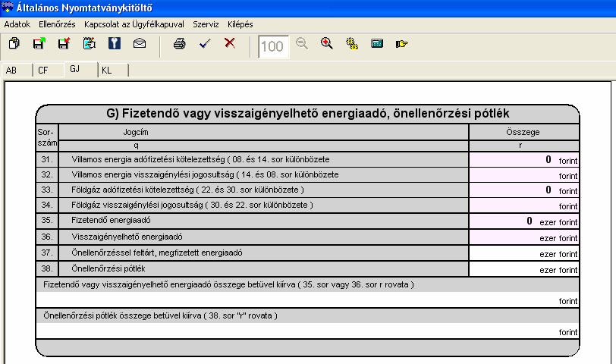Click the 'Összege' column header
The height and width of the screenshot is (364, 616).
coord(523,132)
